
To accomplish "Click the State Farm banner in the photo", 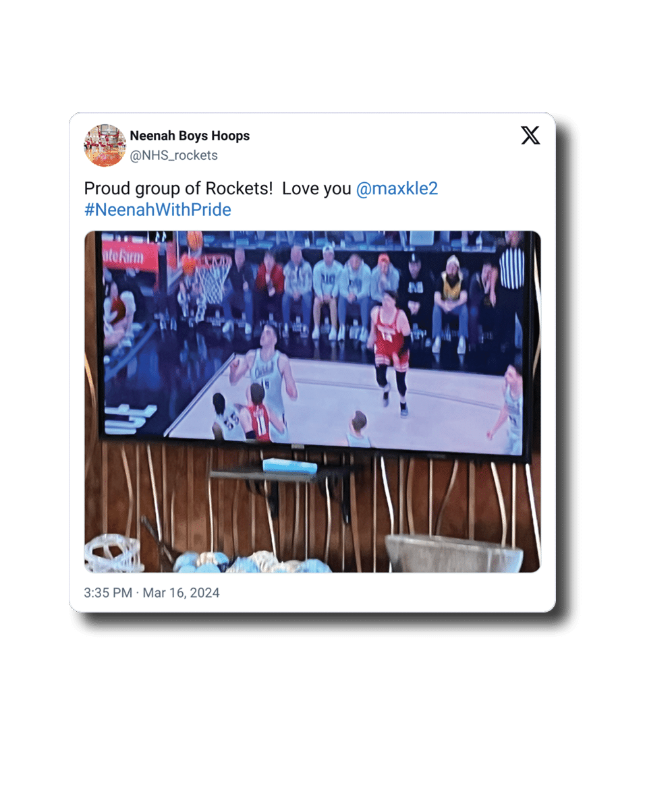I will pyautogui.click(x=123, y=258).
